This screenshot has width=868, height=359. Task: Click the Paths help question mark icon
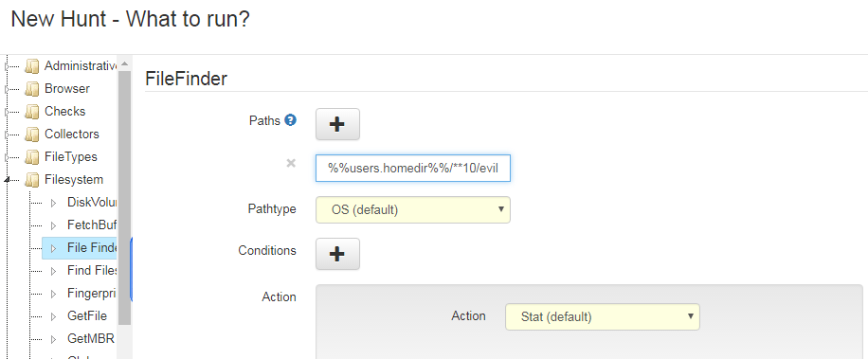click(x=291, y=120)
